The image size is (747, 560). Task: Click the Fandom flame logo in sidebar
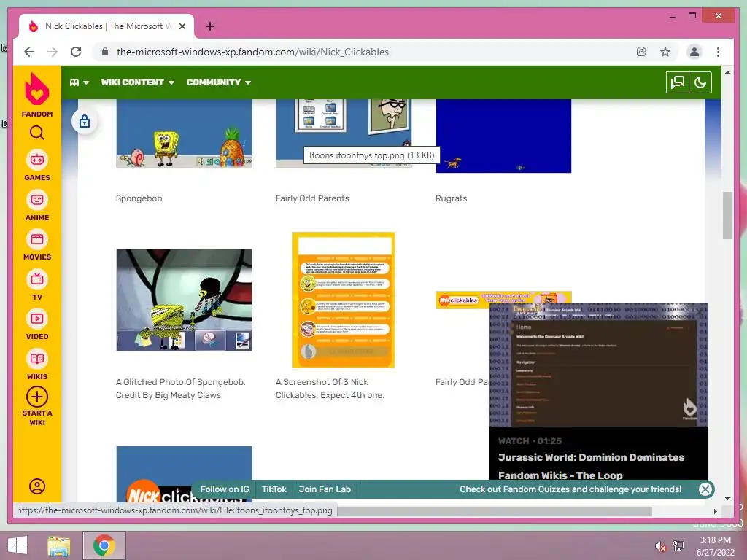[36, 89]
